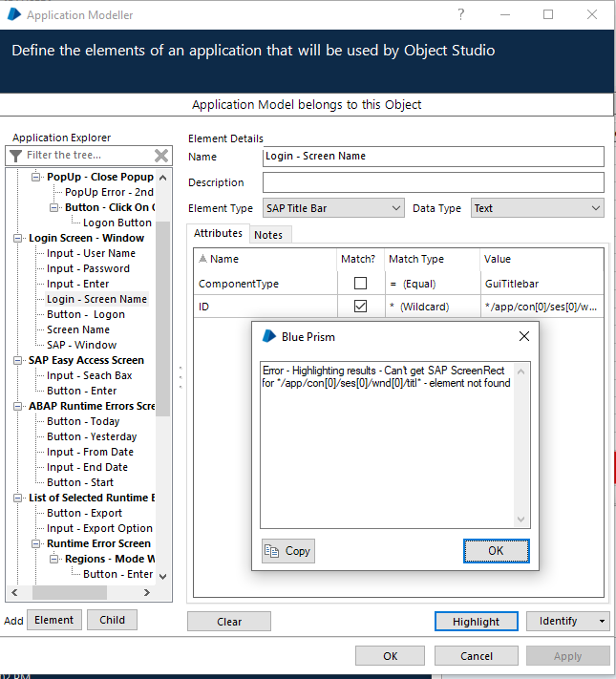Select Button - Today tree item
The width and height of the screenshot is (616, 679).
(83, 421)
